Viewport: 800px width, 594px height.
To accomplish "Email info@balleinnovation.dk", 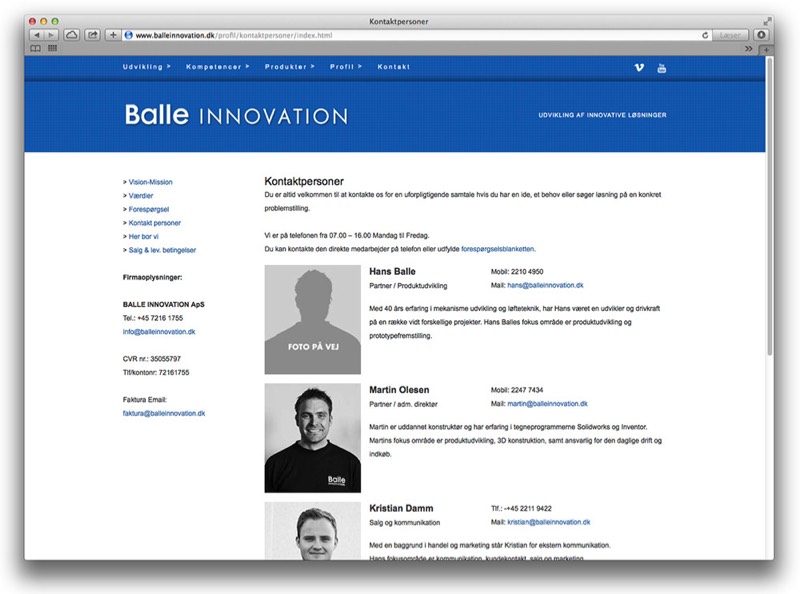I will 159,332.
